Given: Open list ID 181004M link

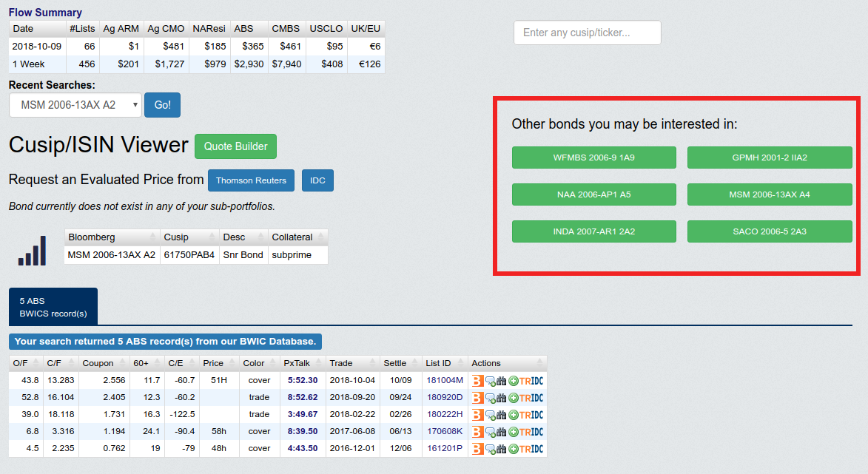Looking at the screenshot, I should 444,381.
